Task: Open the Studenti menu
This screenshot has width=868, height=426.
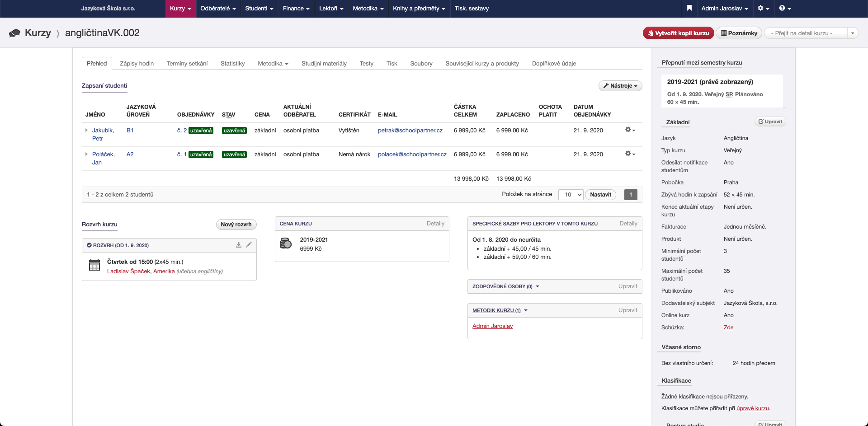Action: (x=259, y=9)
